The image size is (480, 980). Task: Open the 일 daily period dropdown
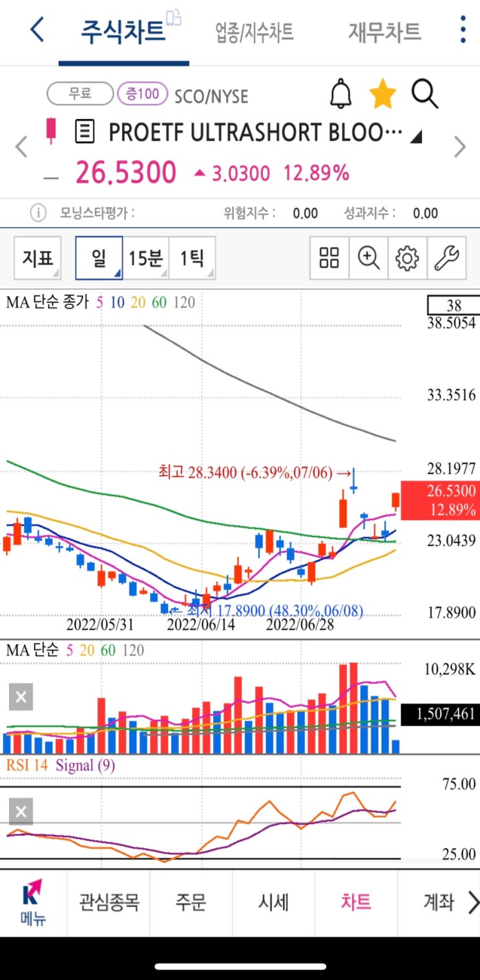(99, 258)
